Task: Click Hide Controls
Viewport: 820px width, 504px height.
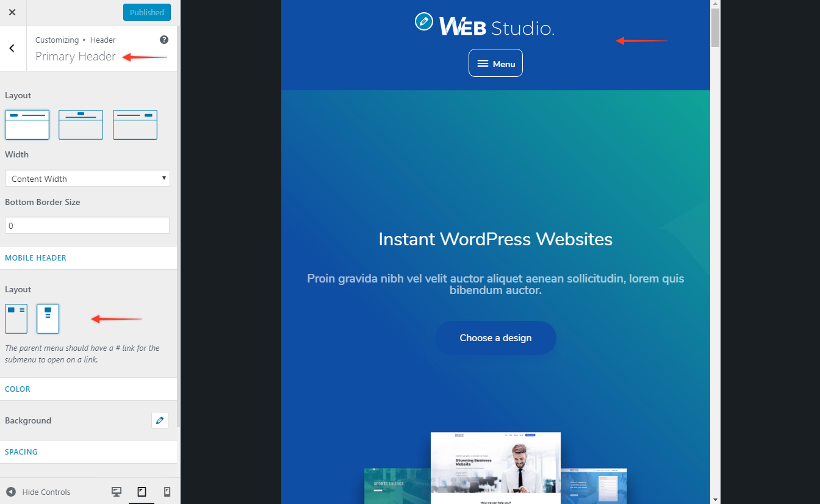Action: coord(38,492)
